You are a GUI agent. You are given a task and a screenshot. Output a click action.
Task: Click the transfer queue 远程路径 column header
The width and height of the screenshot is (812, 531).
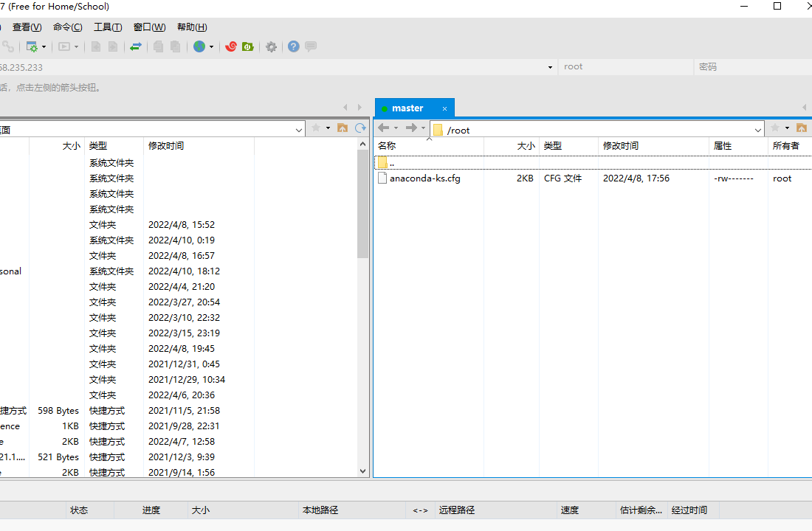pos(495,510)
